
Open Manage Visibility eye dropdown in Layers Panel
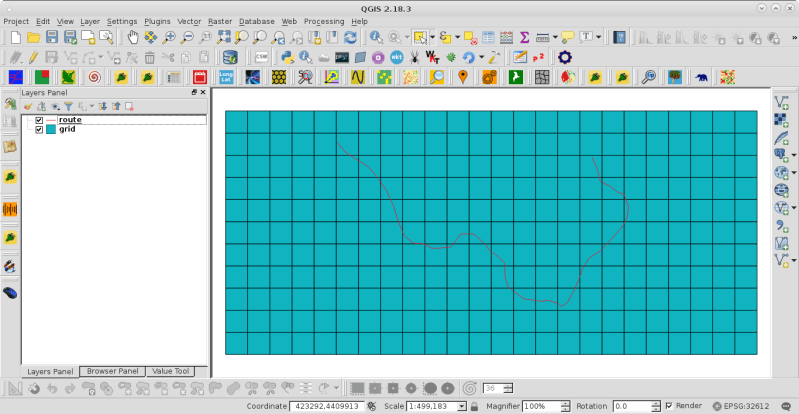[x=55, y=106]
